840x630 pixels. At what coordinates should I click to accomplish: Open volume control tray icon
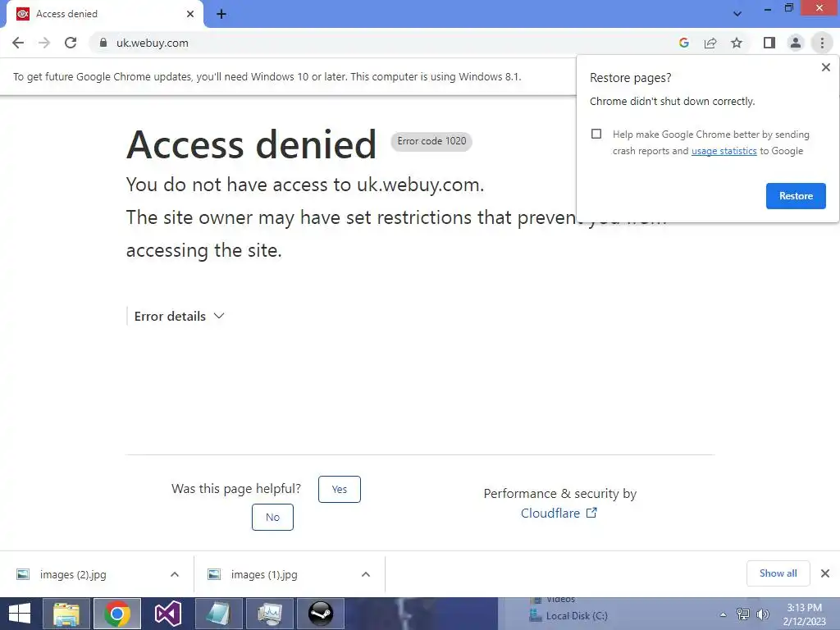(762, 614)
